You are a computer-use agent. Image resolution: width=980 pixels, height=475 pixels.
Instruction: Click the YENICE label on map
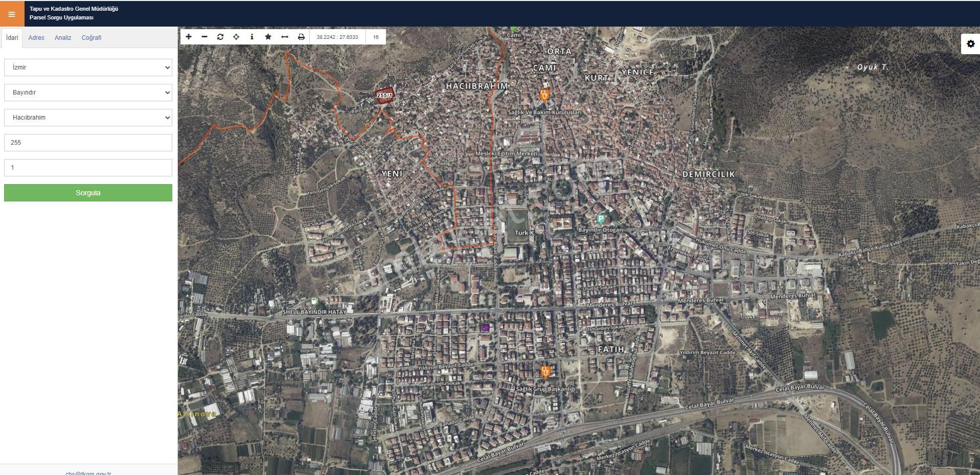[x=637, y=72]
